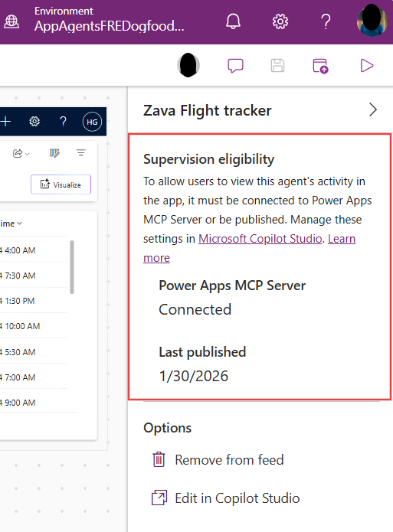Select the AppAgentsFREDogfood environment name
The width and height of the screenshot is (393, 532).
(x=109, y=26)
